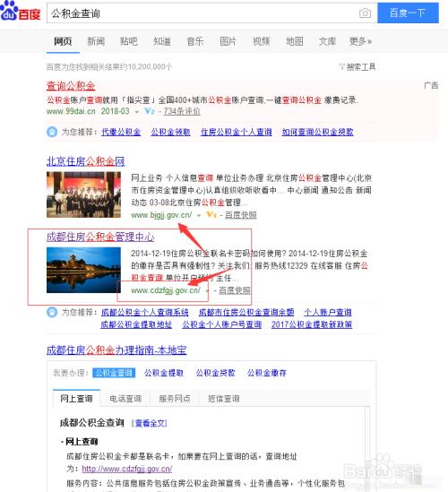Image resolution: width=448 pixels, height=492 pixels.
Task: Expand dropdown arrow beside www.bjgjj.gov.cn
Action: [199, 216]
